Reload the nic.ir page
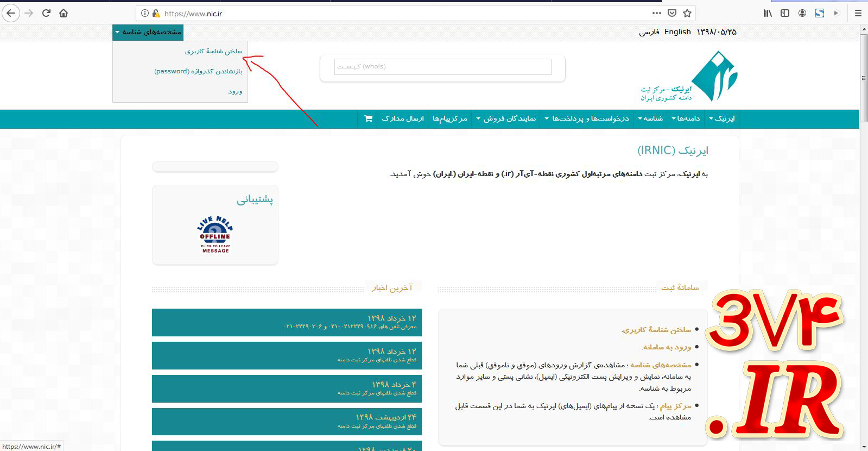Screen dimensions: 868x451 (x=47, y=13)
